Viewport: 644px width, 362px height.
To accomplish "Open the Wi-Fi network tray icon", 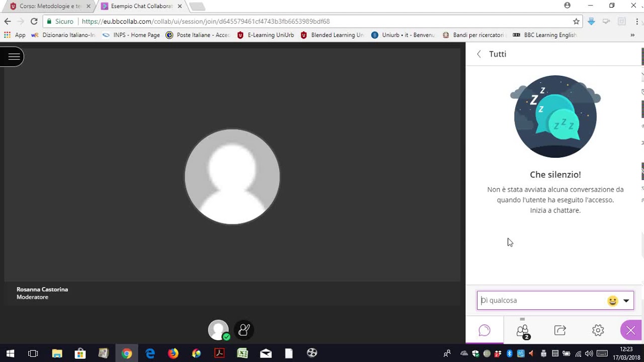I will tap(579, 353).
